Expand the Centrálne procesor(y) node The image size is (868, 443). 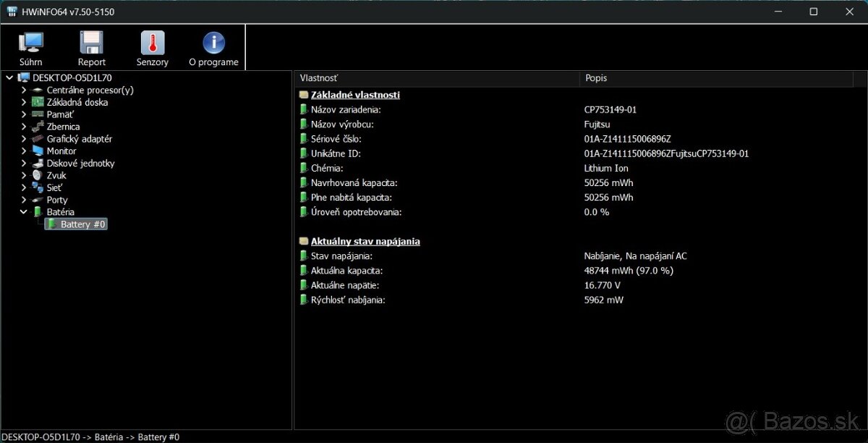(24, 90)
